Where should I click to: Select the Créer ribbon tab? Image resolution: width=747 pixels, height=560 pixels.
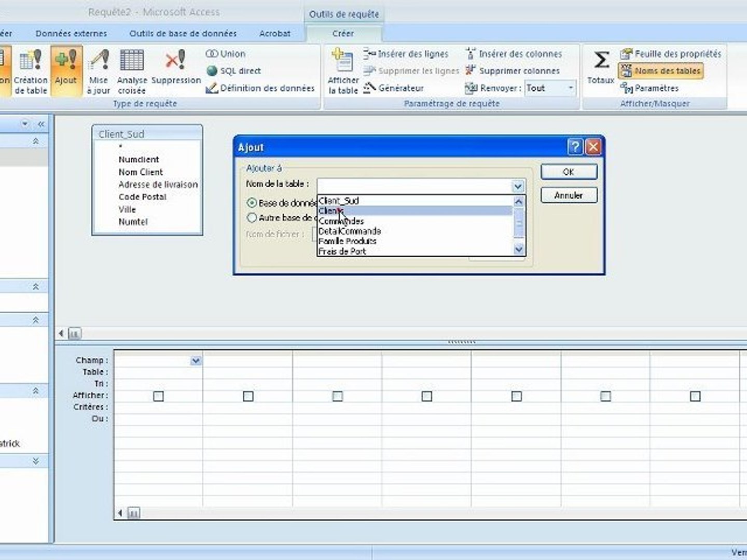click(x=343, y=34)
